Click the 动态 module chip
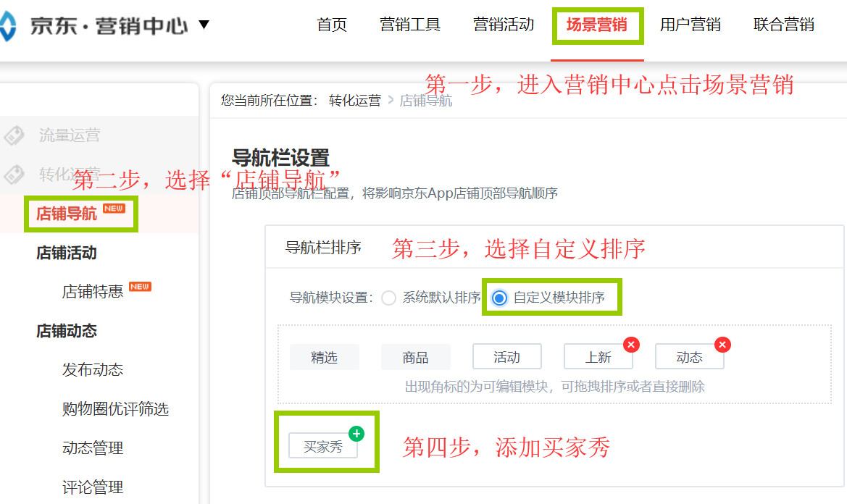 tap(689, 357)
